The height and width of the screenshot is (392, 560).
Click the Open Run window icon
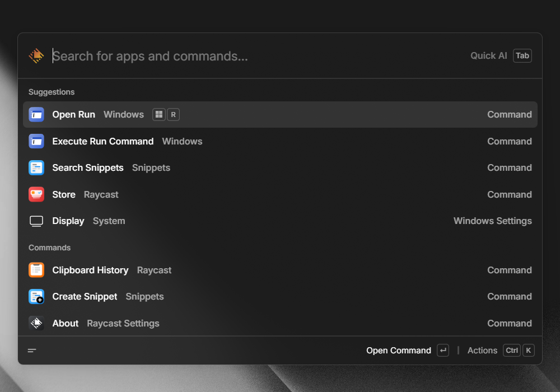click(x=36, y=115)
